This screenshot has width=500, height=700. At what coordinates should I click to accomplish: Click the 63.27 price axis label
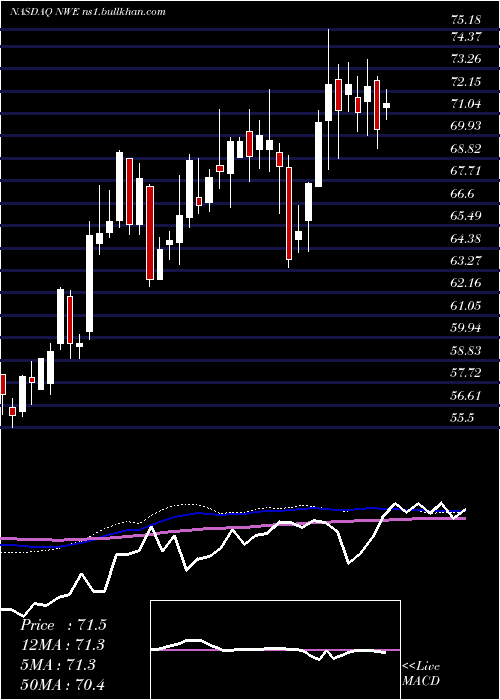(x=465, y=261)
